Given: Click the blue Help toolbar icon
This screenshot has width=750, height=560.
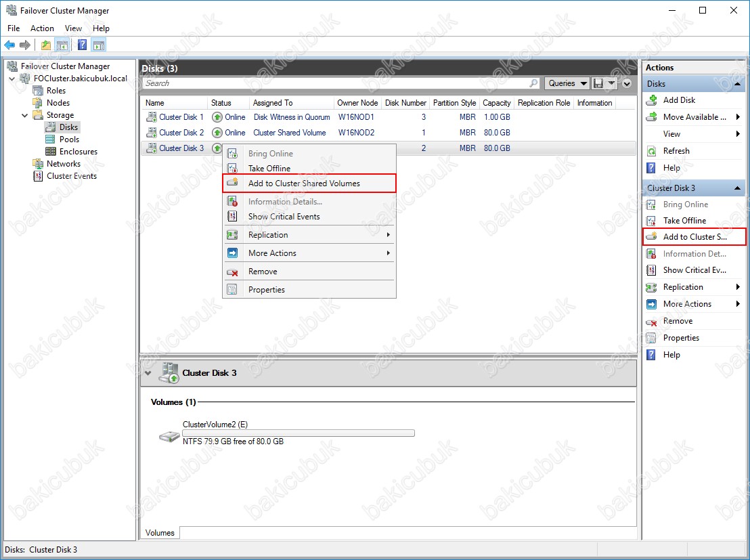Looking at the screenshot, I should [x=83, y=45].
